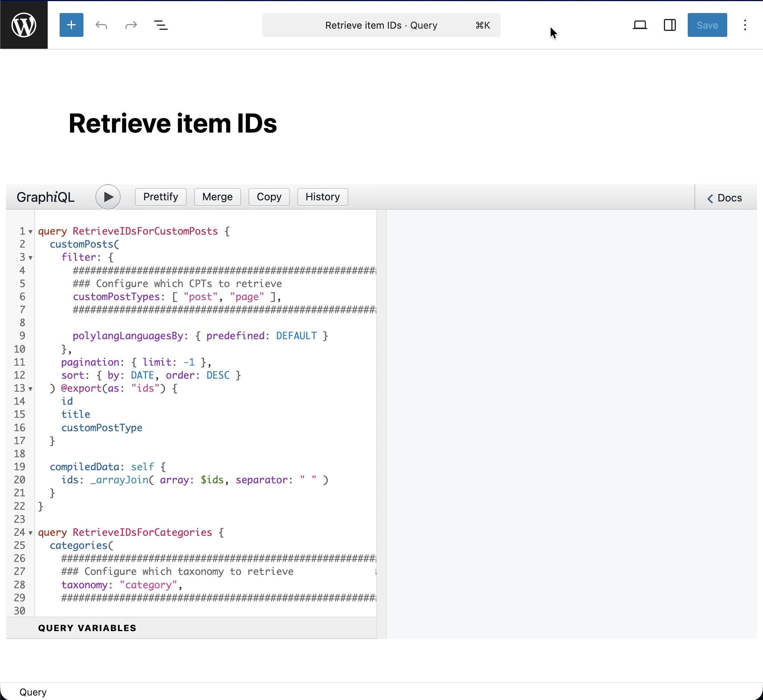
Task: Expand the Query Variables section
Action: [x=87, y=628]
